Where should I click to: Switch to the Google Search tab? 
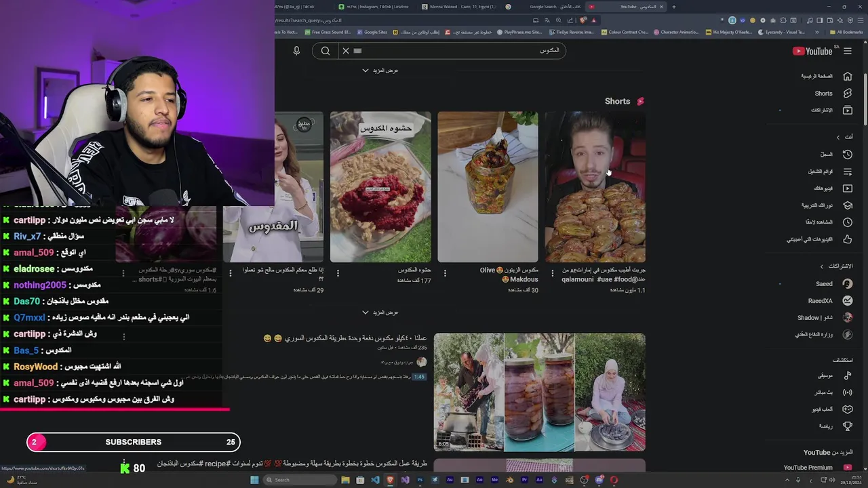click(x=545, y=7)
